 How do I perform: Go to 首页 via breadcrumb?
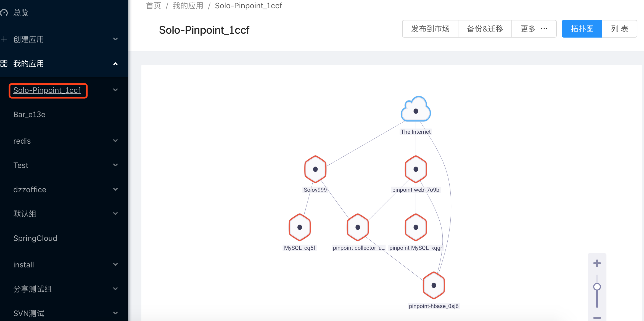click(154, 6)
